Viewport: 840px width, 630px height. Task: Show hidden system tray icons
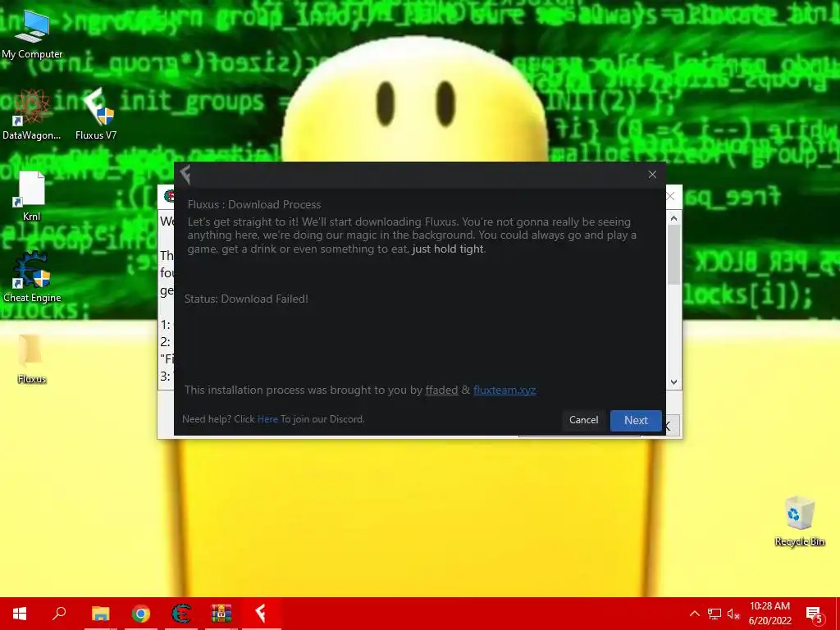(x=694, y=614)
